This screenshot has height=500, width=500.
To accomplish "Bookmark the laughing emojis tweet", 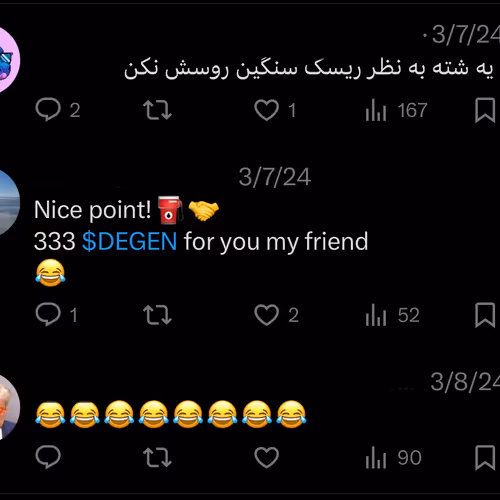I will coord(485,457).
